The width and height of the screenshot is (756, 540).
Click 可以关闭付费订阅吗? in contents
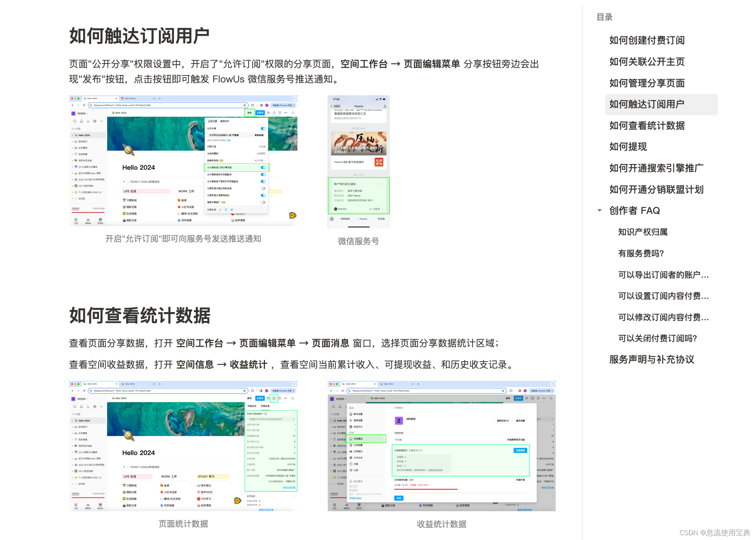click(657, 338)
